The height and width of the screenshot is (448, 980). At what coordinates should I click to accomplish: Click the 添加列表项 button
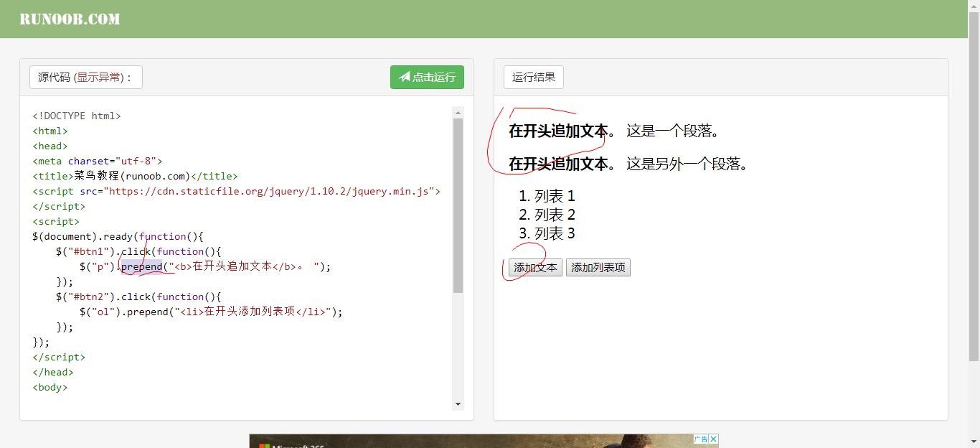tap(598, 268)
